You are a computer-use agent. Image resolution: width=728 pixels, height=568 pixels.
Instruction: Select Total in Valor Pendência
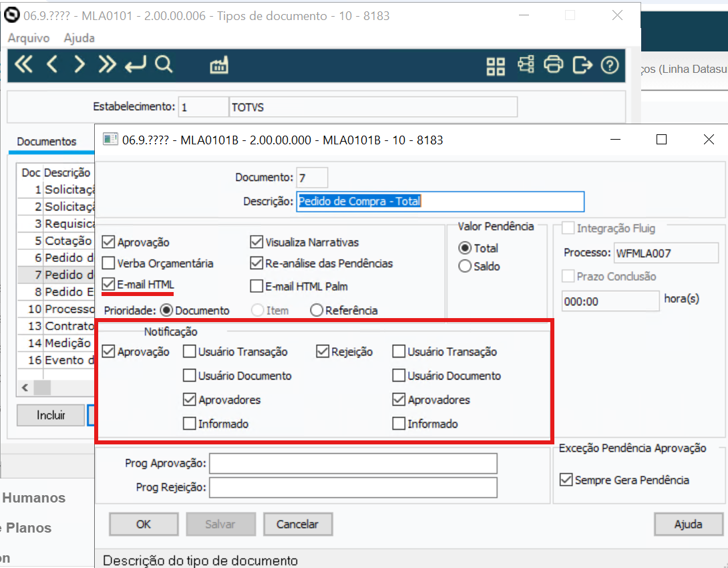(x=465, y=248)
